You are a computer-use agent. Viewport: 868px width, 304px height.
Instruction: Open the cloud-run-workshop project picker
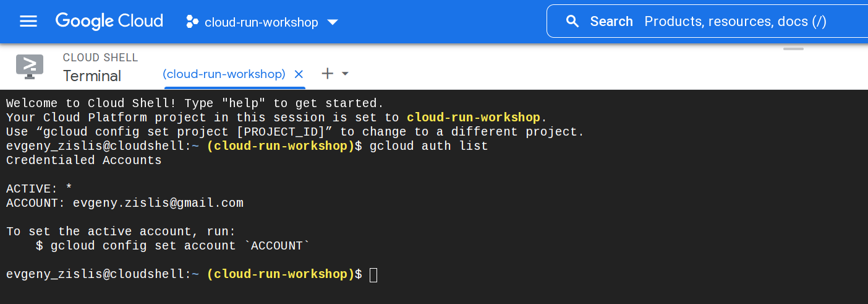[261, 22]
